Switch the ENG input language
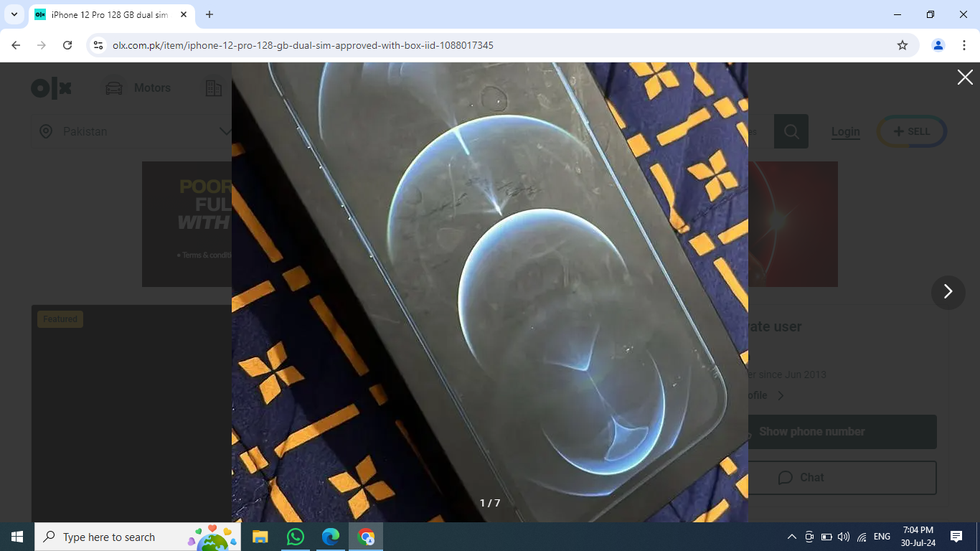Viewport: 980px width, 551px height. coord(882,537)
